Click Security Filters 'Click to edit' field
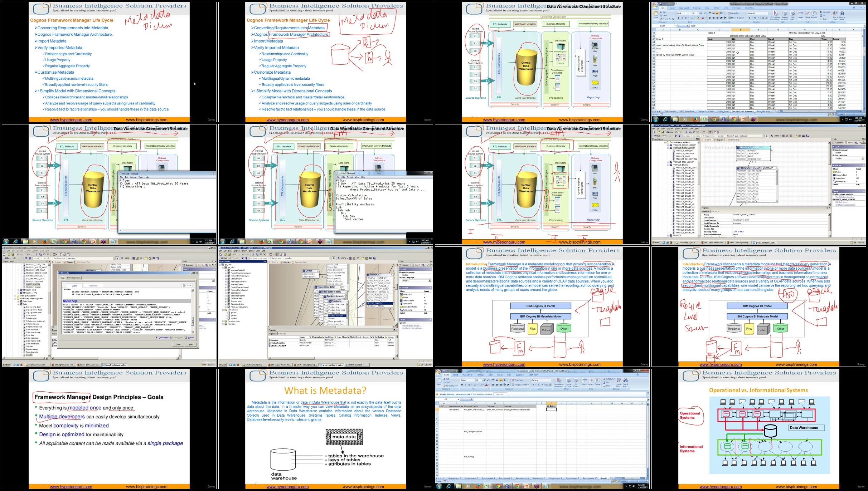The height and width of the screenshot is (491, 868). pos(738,231)
